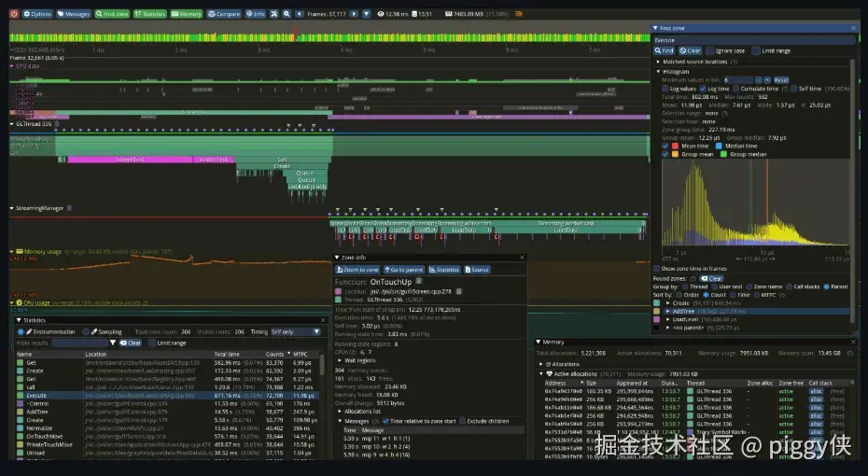Click the red Mean time color swatch
The image size is (868, 476).
click(x=676, y=147)
